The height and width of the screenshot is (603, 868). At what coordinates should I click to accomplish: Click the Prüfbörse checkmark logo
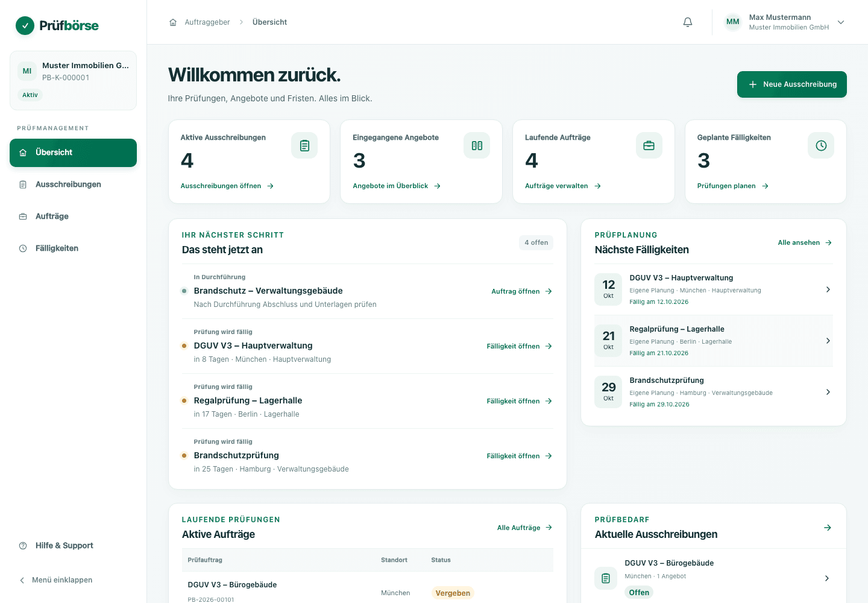coord(25,25)
